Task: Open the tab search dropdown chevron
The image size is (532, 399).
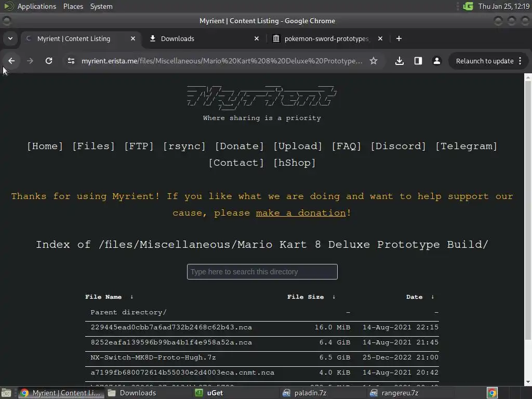Action: pyautogui.click(x=10, y=38)
